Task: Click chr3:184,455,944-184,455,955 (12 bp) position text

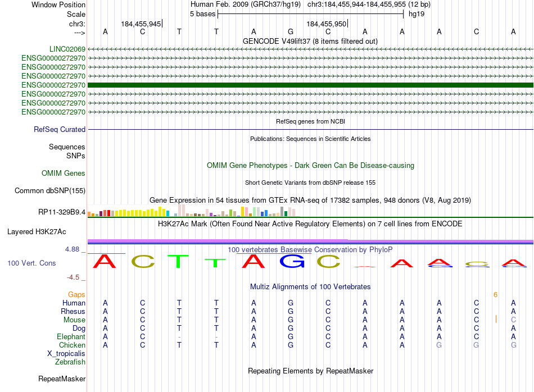Action: 369,4
